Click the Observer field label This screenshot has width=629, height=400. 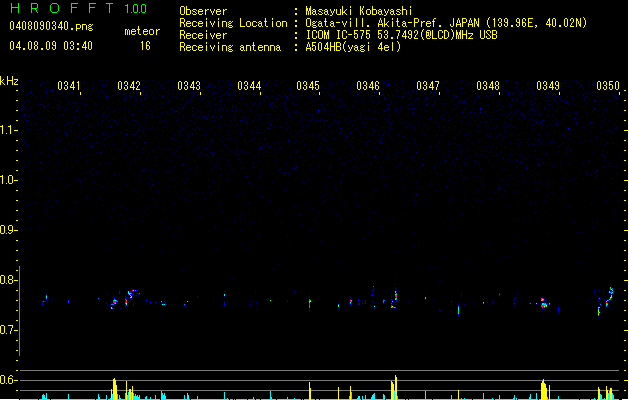point(203,11)
